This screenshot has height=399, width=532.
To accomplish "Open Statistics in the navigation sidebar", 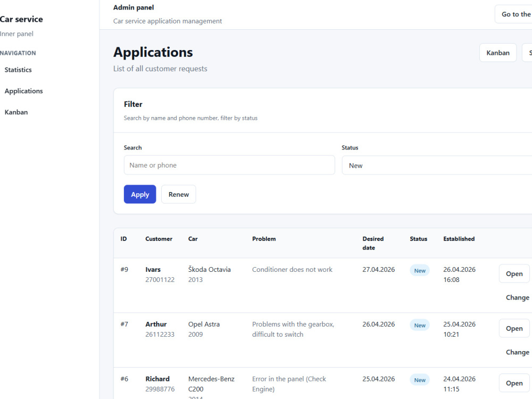I will 18,70.
